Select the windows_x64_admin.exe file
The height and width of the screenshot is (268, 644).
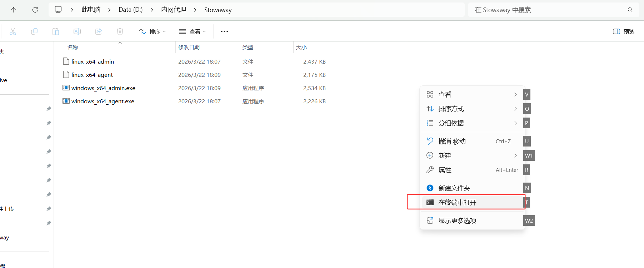(103, 88)
